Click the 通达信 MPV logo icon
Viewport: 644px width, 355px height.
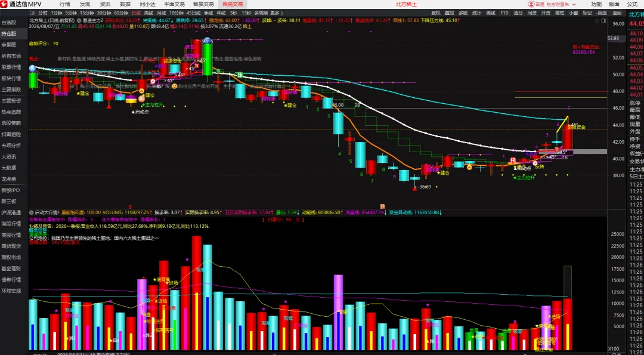(x=4, y=4)
